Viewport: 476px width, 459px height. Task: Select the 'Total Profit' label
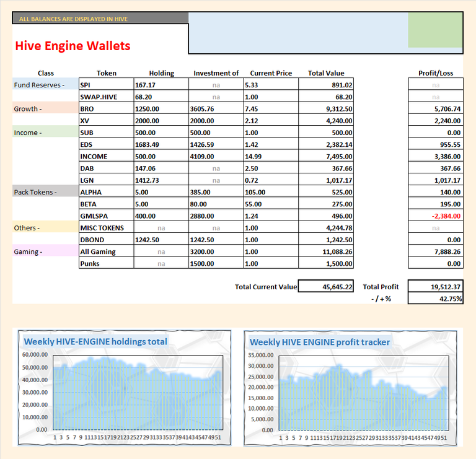381,287
